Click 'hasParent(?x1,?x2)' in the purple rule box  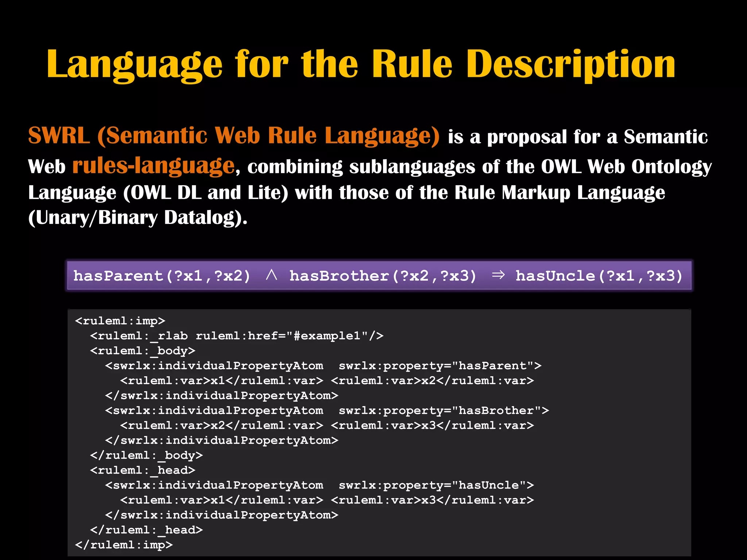pyautogui.click(x=162, y=276)
